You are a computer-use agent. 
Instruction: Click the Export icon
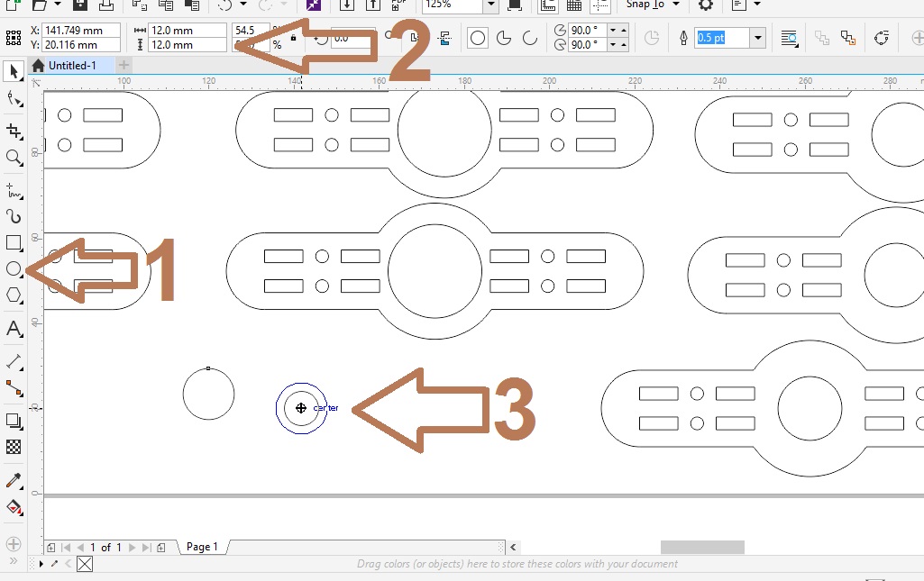click(373, 5)
